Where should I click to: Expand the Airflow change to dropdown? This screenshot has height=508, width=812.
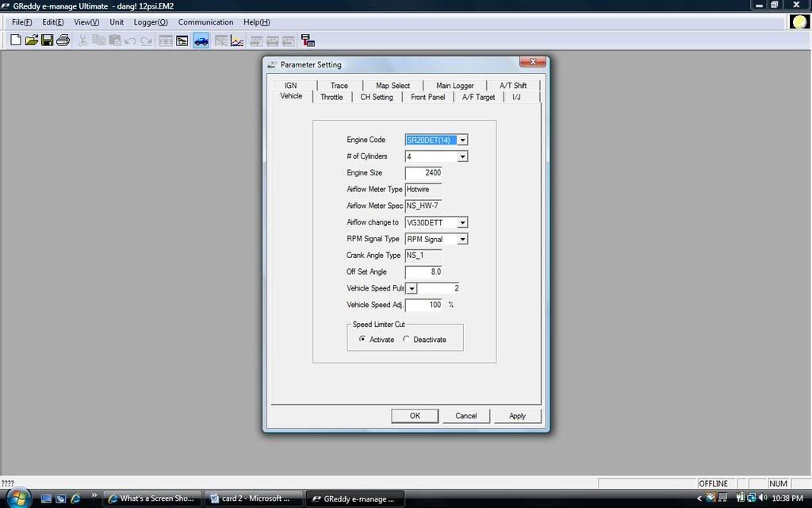(x=462, y=223)
